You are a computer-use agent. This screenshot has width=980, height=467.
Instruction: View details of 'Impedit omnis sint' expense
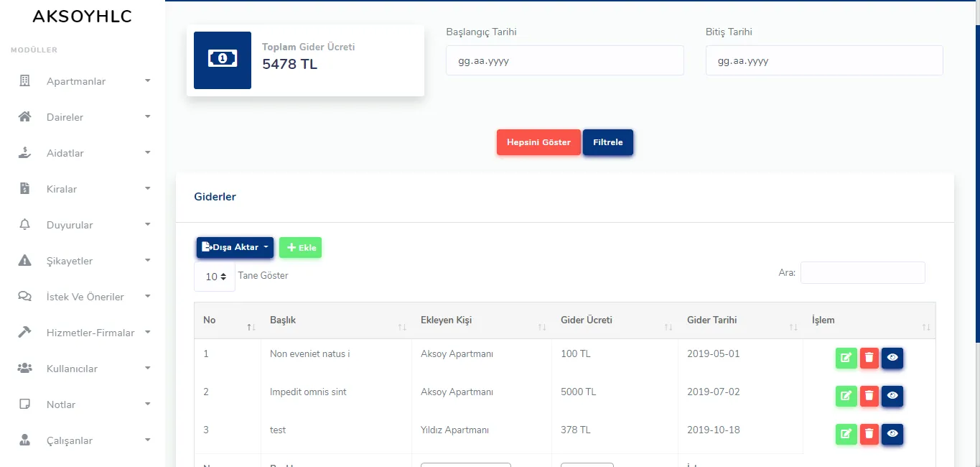(892, 396)
